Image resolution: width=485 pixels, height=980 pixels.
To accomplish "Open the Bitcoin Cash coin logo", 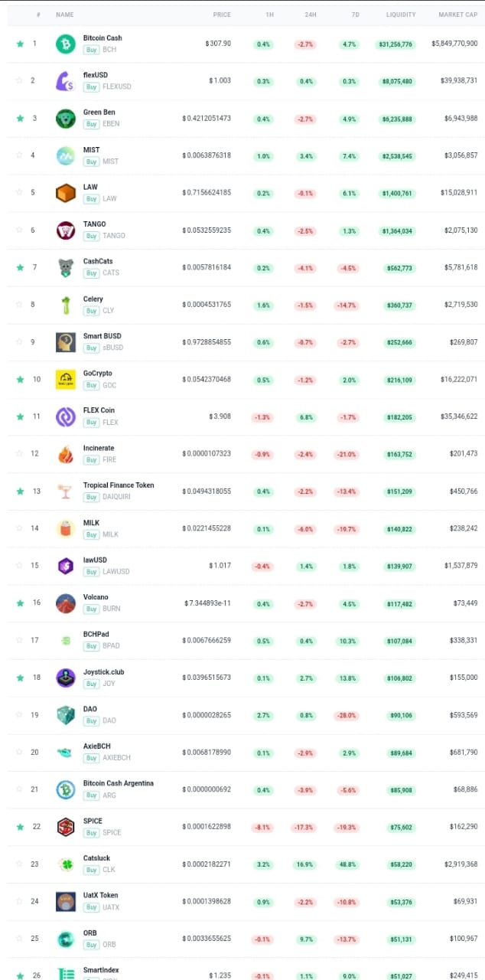I will point(66,44).
